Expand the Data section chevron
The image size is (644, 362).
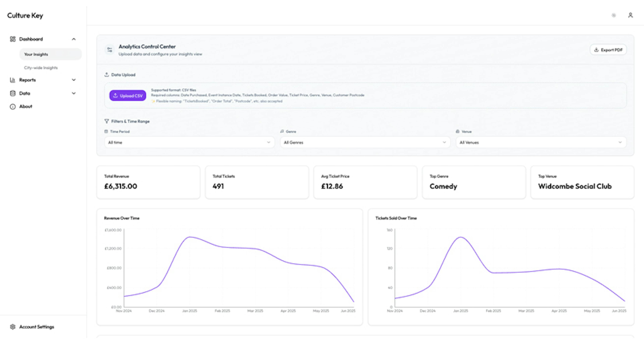click(74, 93)
